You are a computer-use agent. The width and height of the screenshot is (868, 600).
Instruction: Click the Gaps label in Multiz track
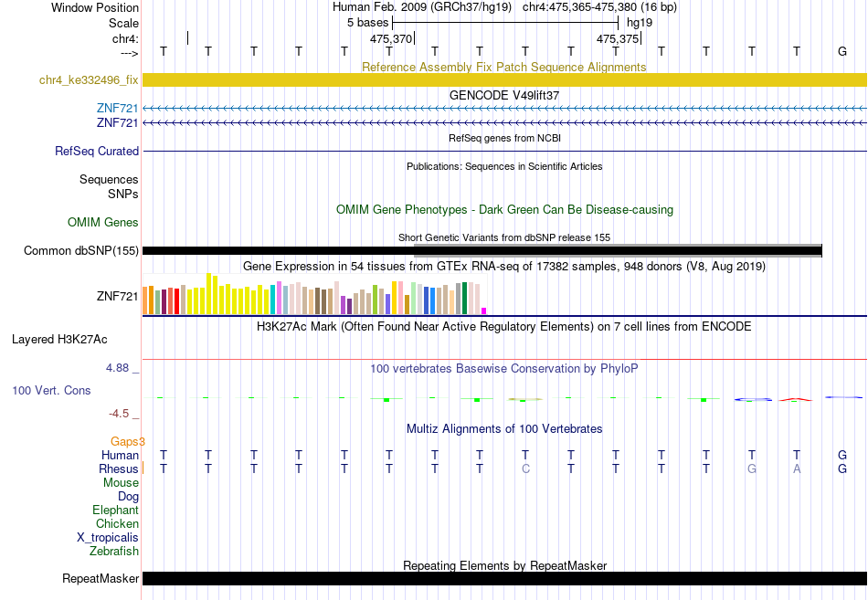tap(127, 442)
